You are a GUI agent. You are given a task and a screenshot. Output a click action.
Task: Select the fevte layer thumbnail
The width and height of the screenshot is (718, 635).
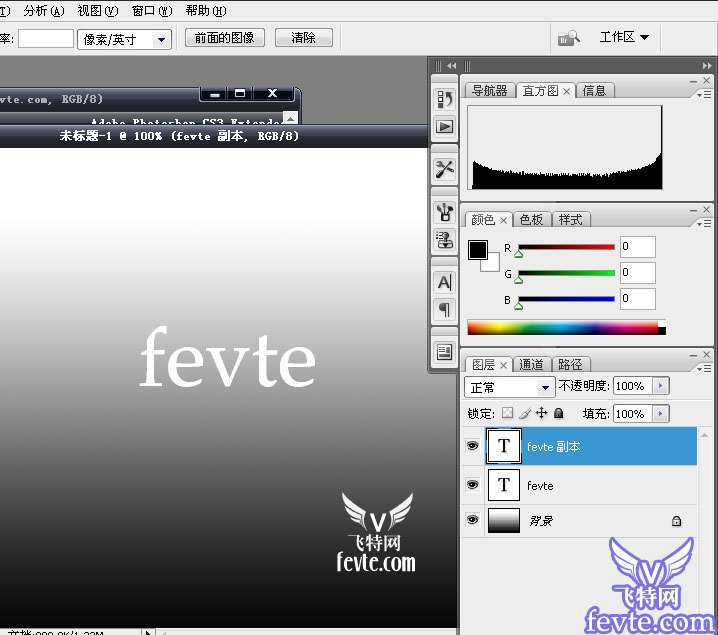coord(504,485)
